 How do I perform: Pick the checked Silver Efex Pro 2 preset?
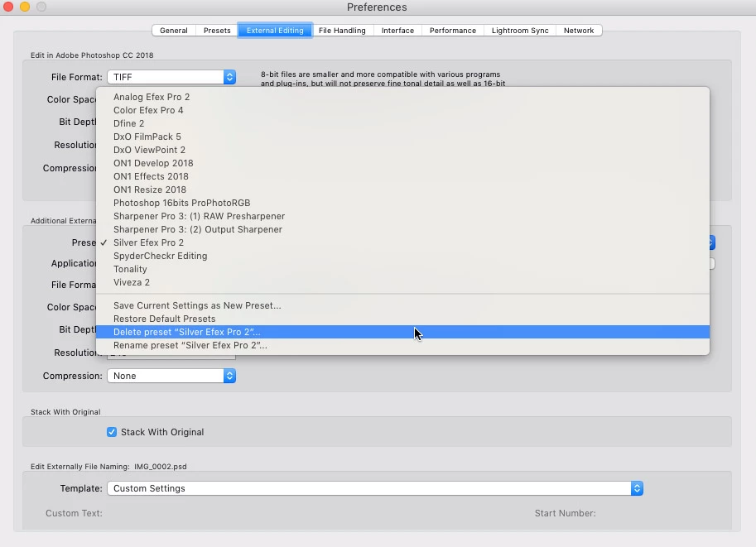point(402,242)
